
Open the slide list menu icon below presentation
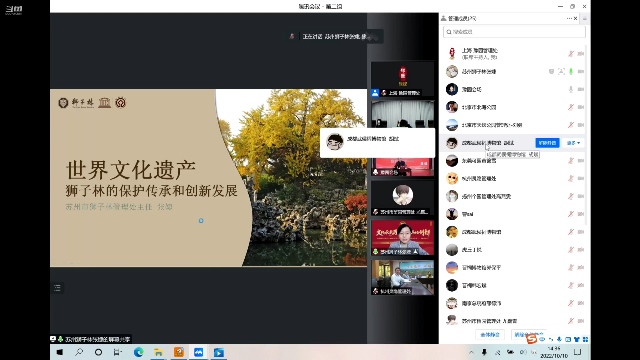57,288
